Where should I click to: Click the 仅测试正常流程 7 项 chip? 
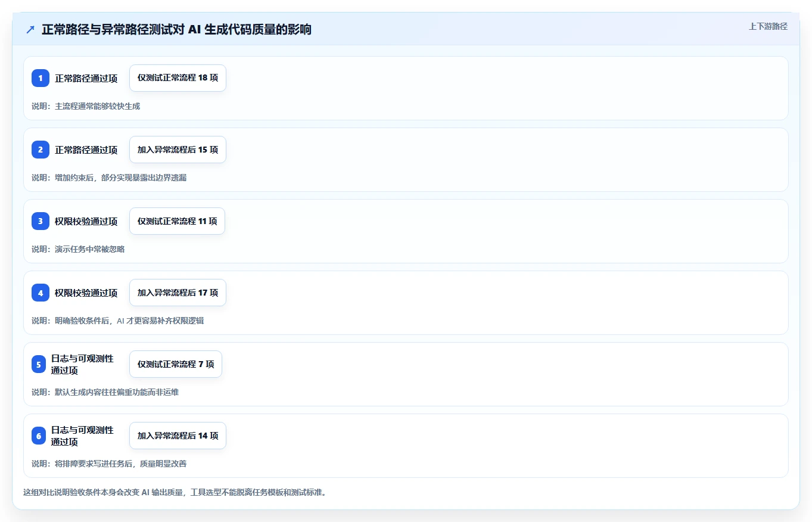(x=176, y=364)
